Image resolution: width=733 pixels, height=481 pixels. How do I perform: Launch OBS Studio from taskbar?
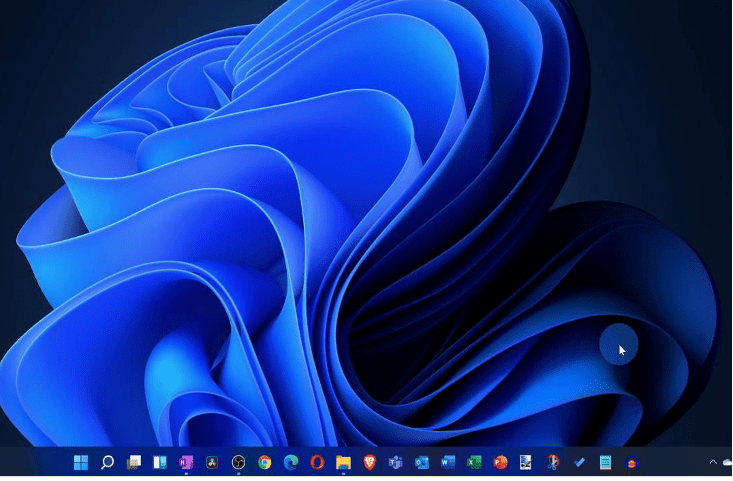coord(238,462)
